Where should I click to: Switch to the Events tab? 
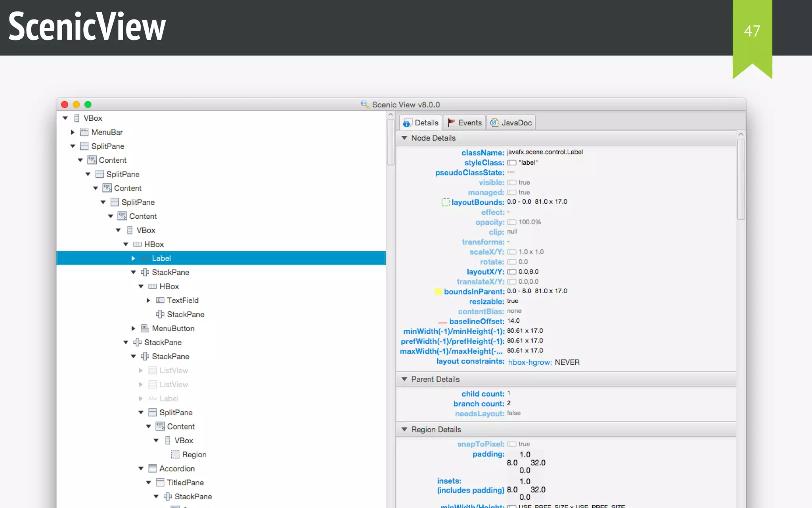(465, 123)
